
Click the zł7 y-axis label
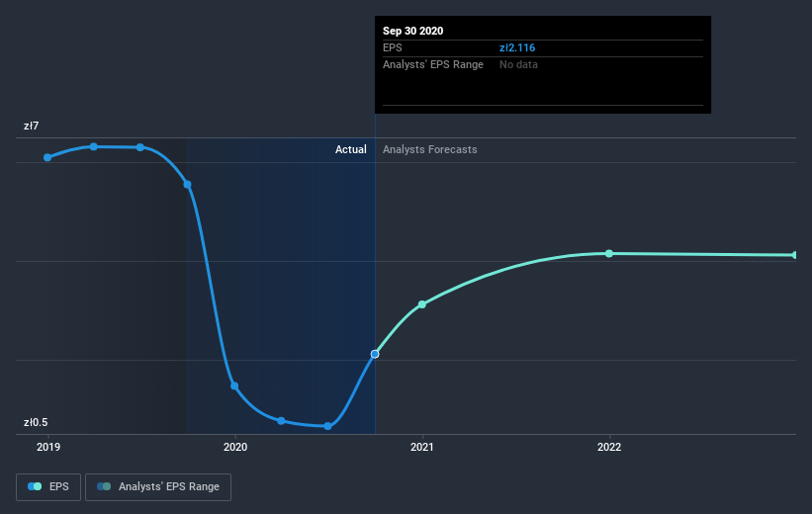point(31,126)
